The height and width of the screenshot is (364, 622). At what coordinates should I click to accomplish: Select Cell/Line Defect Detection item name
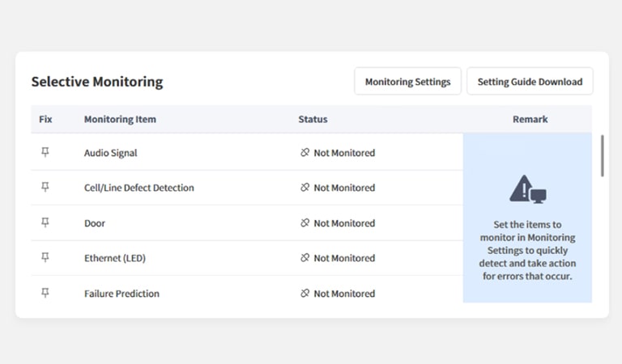click(x=138, y=188)
